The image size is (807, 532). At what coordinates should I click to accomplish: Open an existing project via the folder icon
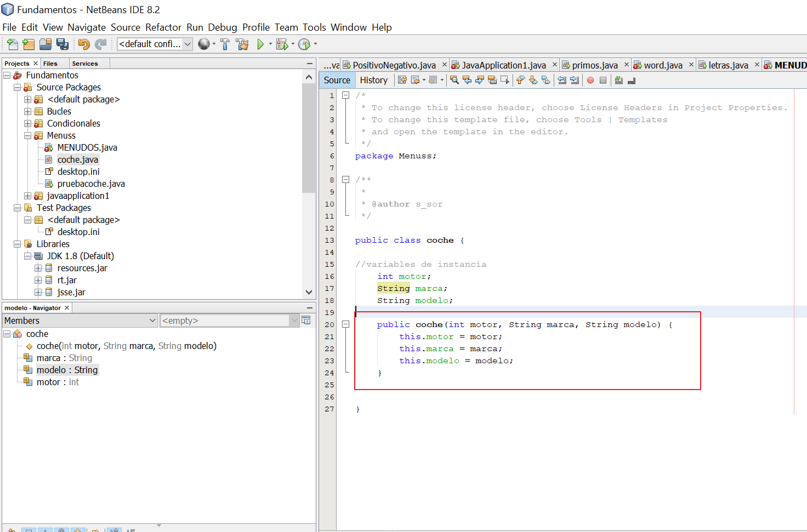click(46, 44)
